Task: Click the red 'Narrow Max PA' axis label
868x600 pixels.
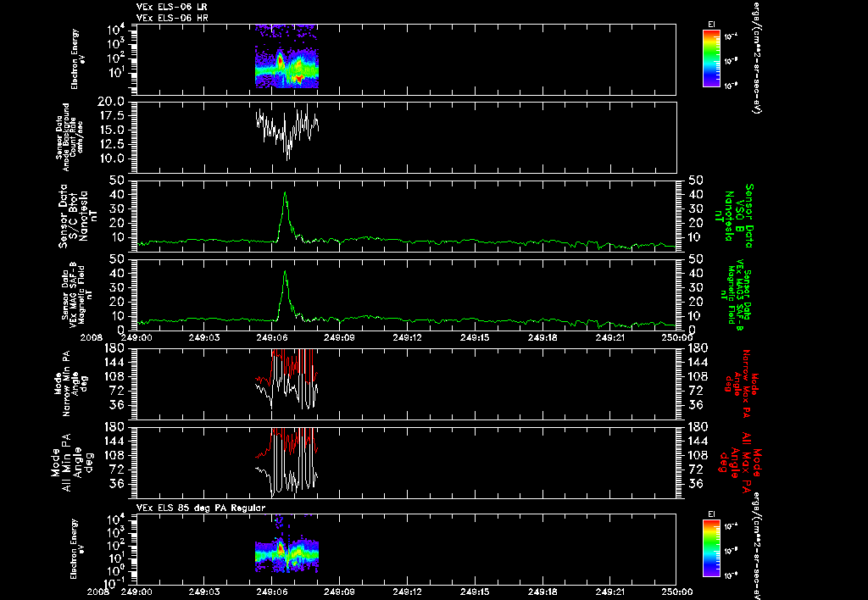Action: (742, 383)
